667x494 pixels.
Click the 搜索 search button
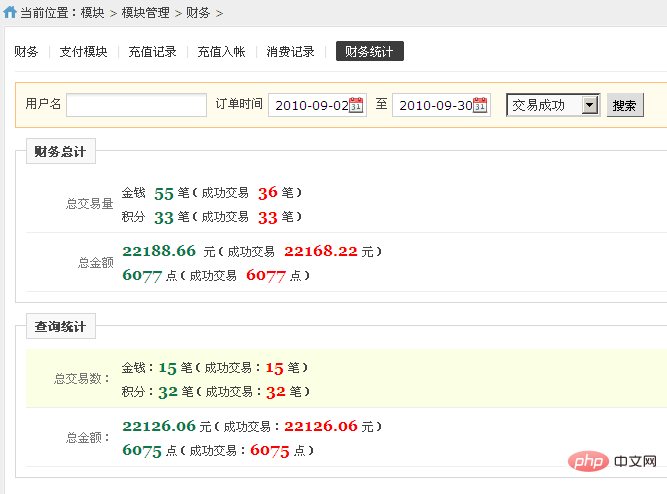[625, 105]
